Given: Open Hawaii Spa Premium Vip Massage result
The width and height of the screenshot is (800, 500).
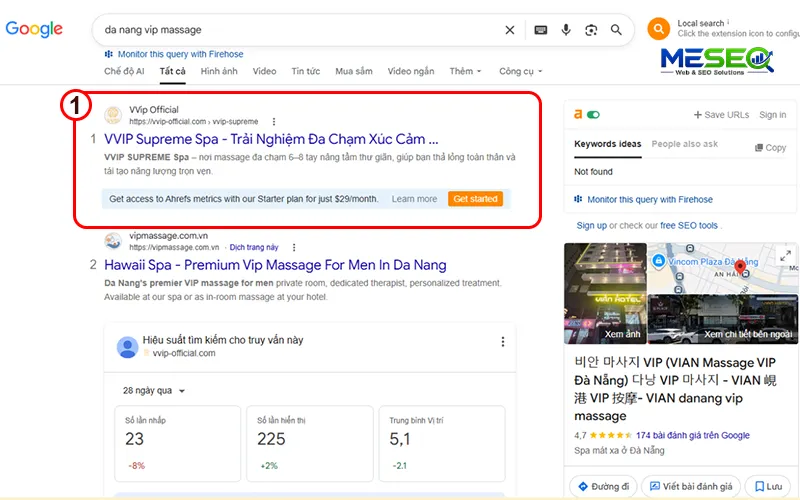Looking at the screenshot, I should [x=275, y=265].
